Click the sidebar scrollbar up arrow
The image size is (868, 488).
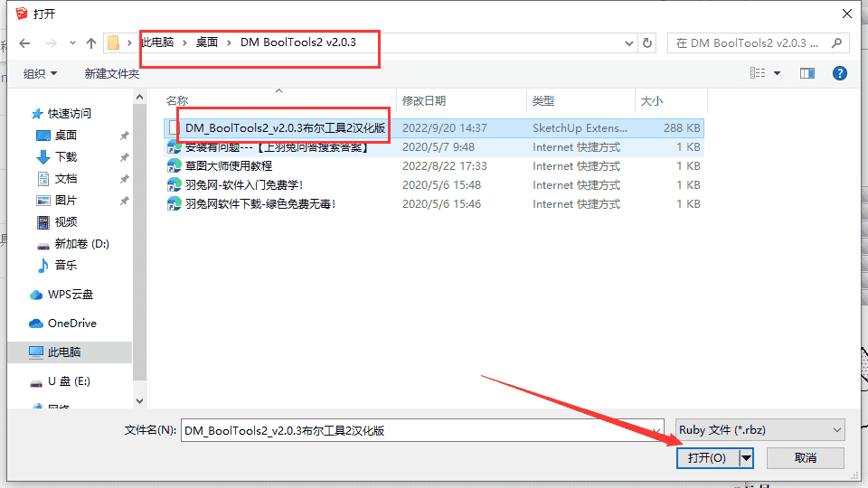click(x=139, y=97)
